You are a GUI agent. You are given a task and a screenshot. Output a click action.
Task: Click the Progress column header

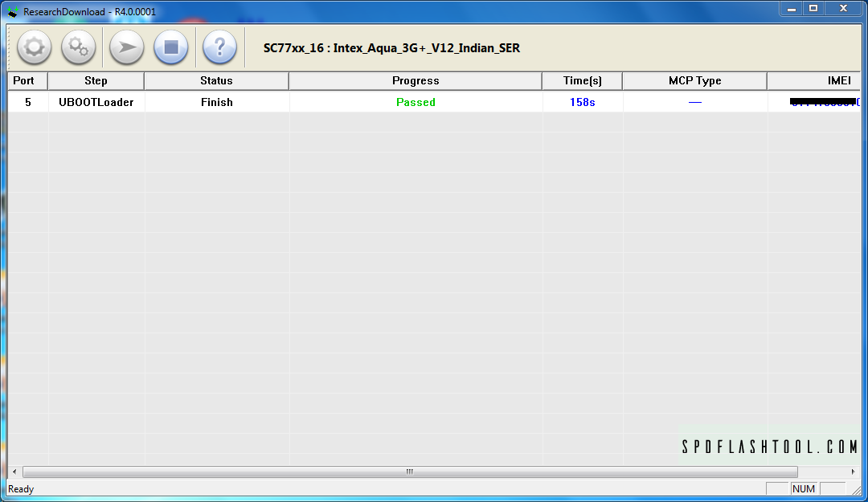(416, 81)
